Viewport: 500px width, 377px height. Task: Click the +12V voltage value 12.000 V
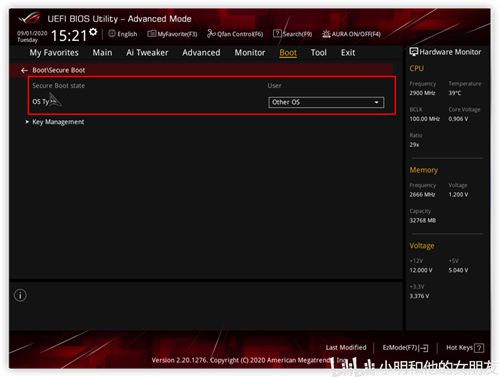pyautogui.click(x=421, y=270)
